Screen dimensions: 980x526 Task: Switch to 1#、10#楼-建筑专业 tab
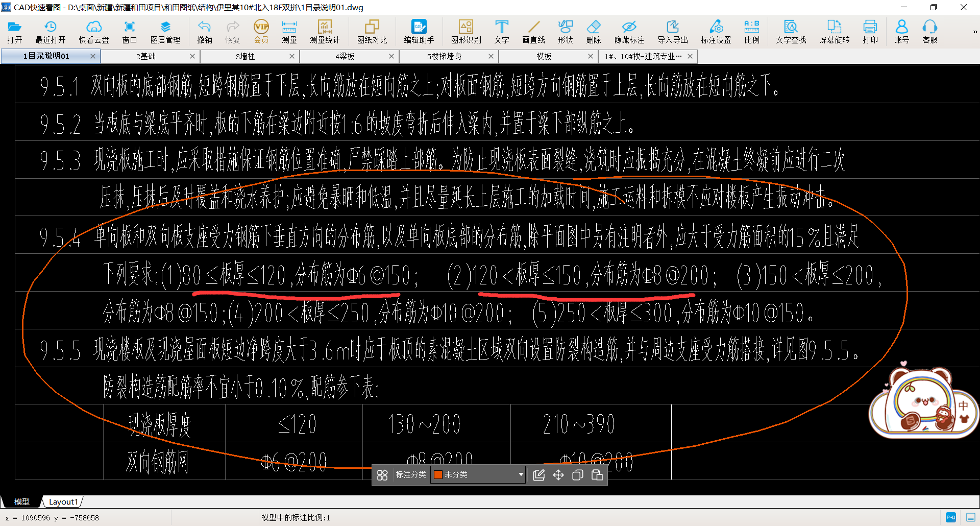(x=643, y=56)
